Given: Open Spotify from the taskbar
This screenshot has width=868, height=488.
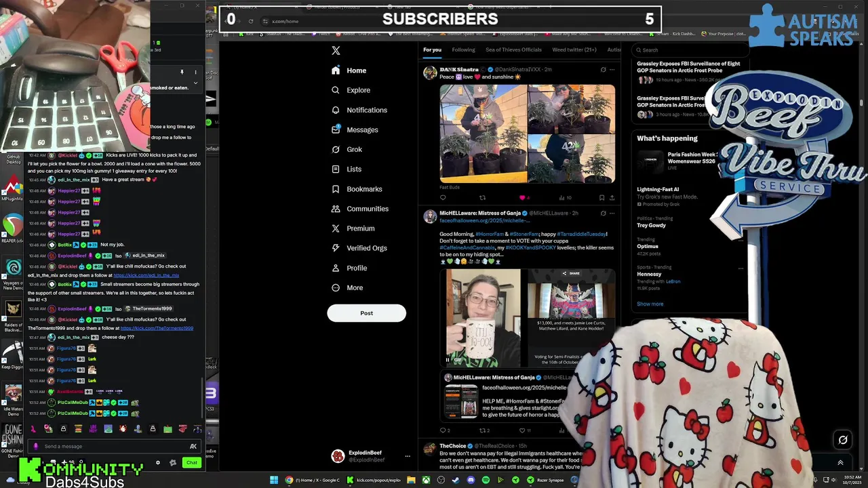Looking at the screenshot, I should [x=486, y=480].
